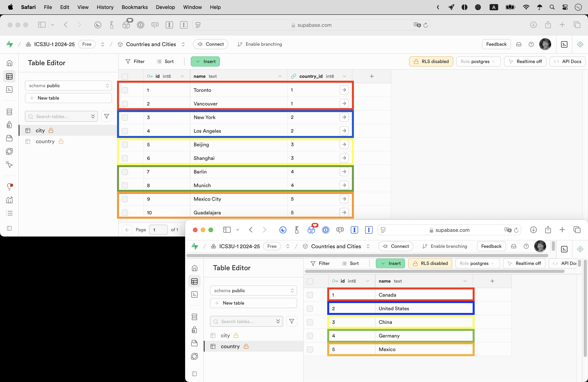Click the add column plus icon

coord(372,76)
